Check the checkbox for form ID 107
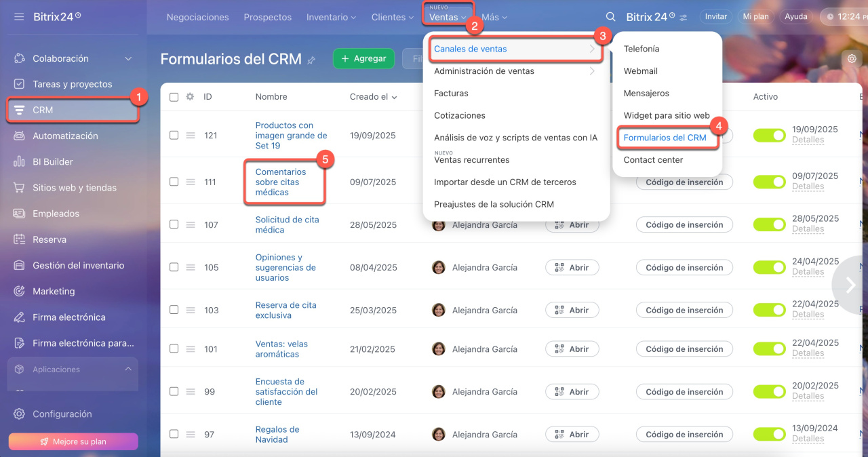The image size is (868, 457). point(174,224)
